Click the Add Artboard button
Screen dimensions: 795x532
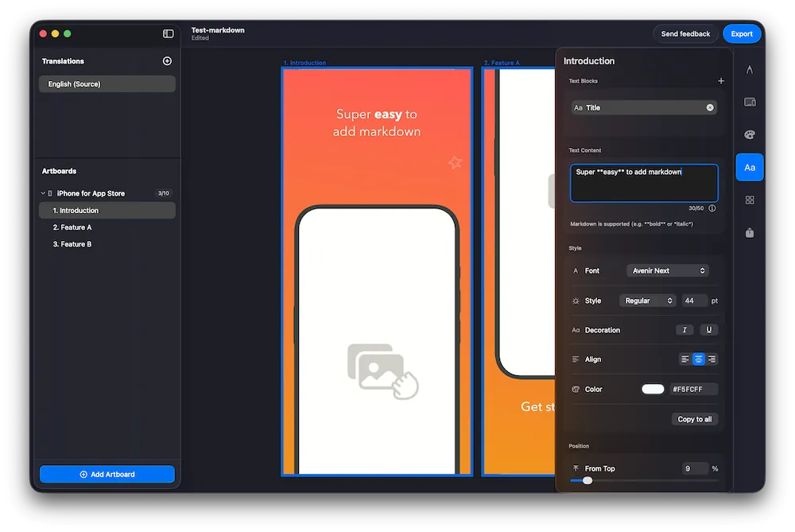(107, 473)
